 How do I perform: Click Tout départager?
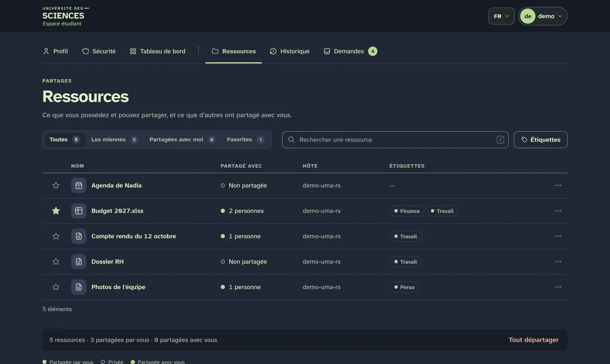(x=534, y=340)
